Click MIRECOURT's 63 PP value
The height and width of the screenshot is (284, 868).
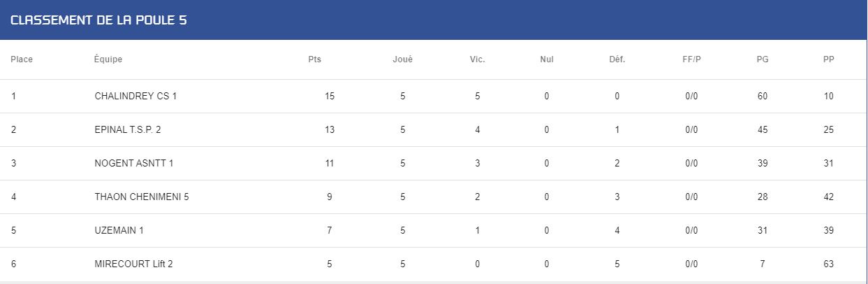click(x=829, y=264)
